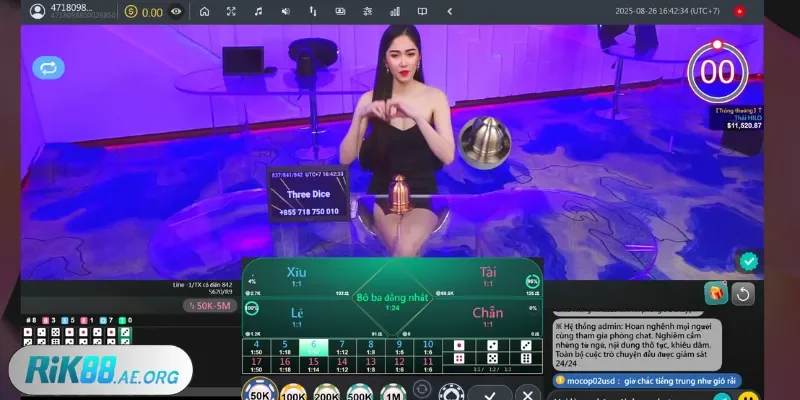Screen dimensions: 800x400
Task: Open user account profile avatar
Action: pos(37,12)
